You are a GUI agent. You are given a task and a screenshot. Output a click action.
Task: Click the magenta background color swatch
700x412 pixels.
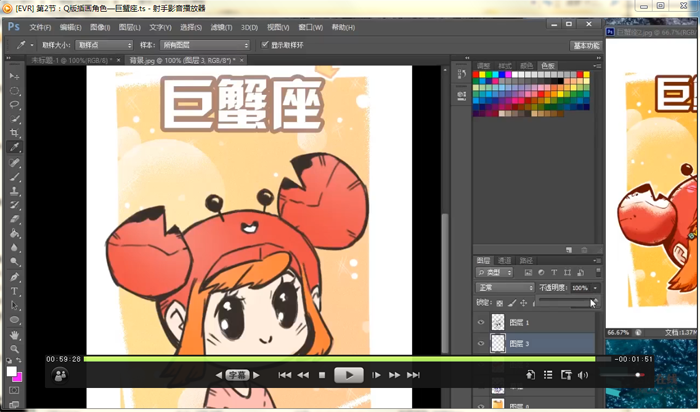20,378
